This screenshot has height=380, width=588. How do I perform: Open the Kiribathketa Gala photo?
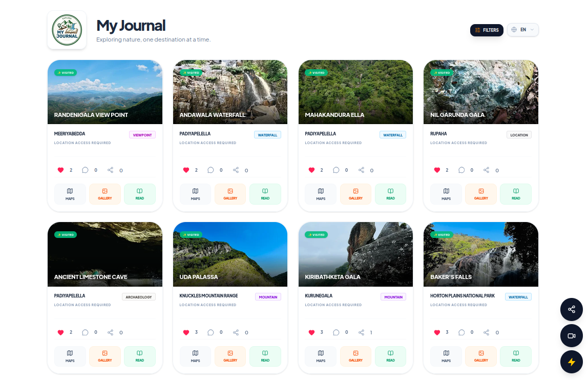click(x=355, y=254)
